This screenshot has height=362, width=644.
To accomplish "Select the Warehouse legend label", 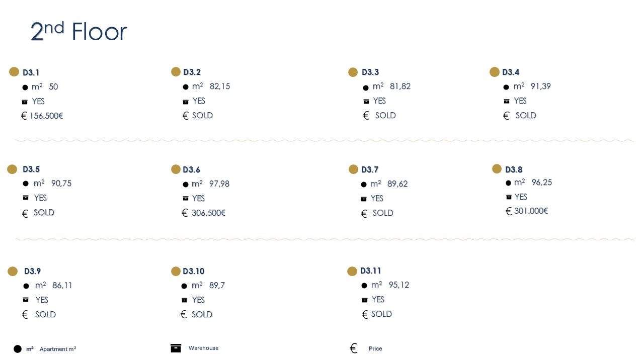I will click(203, 348).
